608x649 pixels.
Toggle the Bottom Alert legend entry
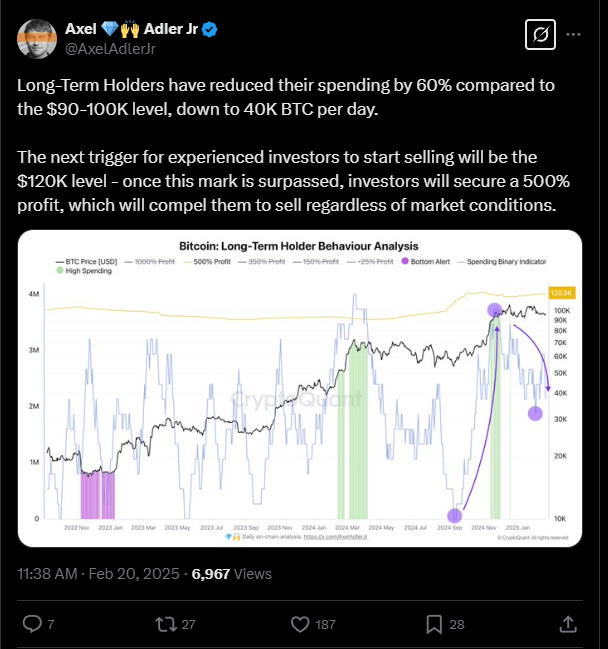425,262
